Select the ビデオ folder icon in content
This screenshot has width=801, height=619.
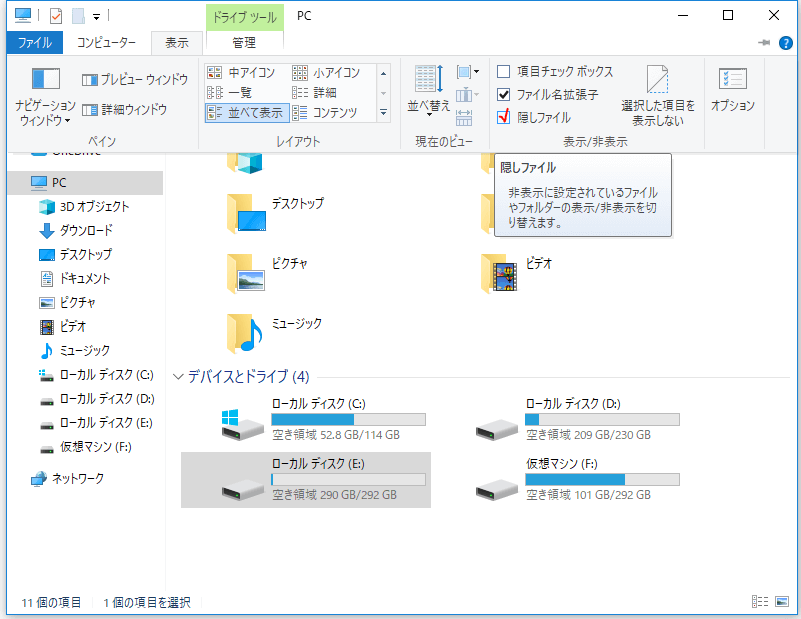[x=500, y=274]
